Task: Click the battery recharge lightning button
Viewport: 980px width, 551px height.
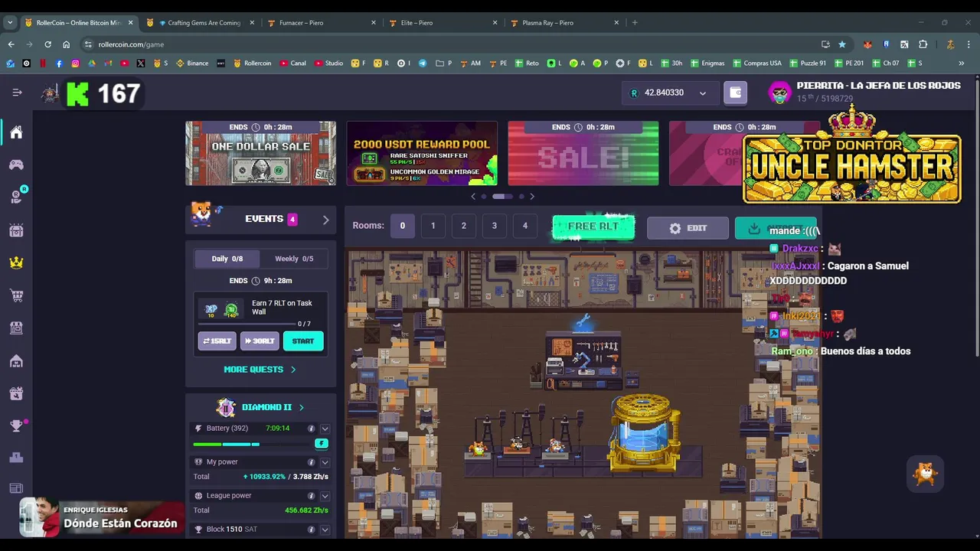Action: coord(322,444)
